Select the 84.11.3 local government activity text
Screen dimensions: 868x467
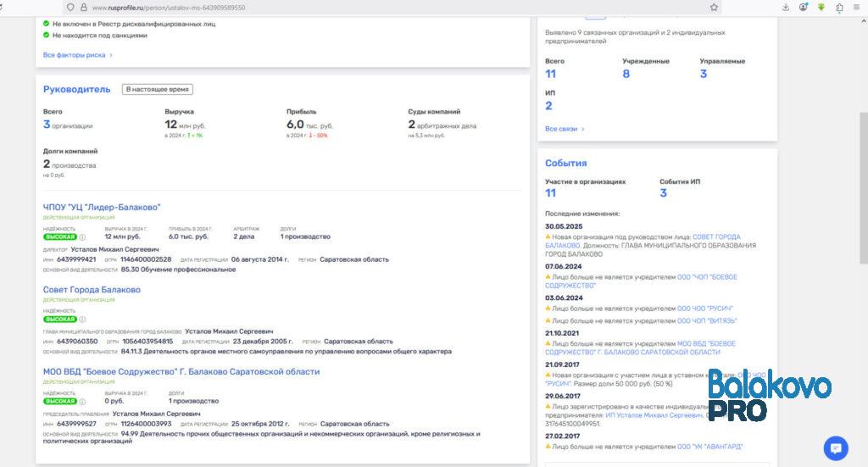[287, 352]
